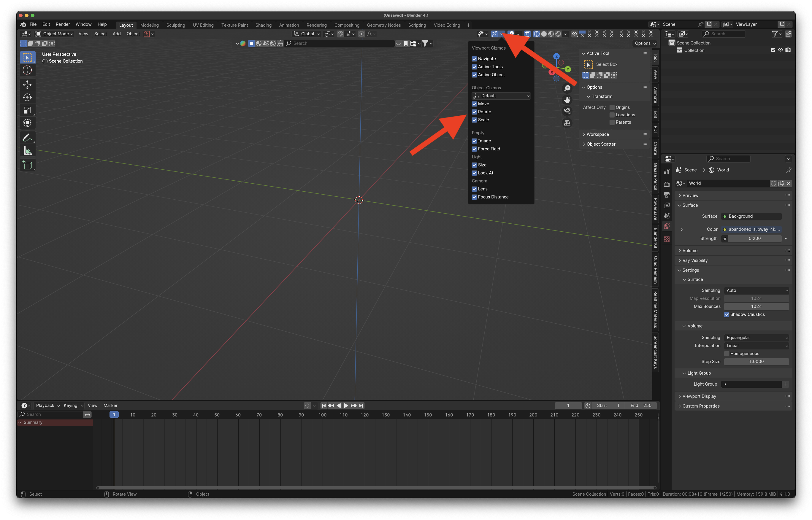Screen dimensions: 812x520
Task: Open the Keying popover in timeline
Action: [x=73, y=405]
